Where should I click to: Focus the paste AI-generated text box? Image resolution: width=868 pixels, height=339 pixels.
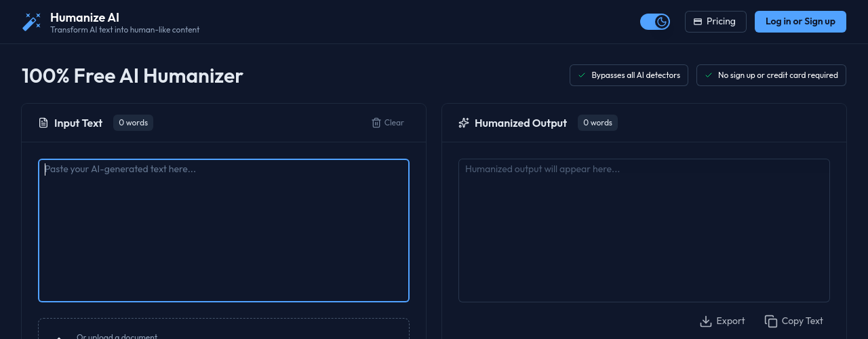tap(224, 231)
